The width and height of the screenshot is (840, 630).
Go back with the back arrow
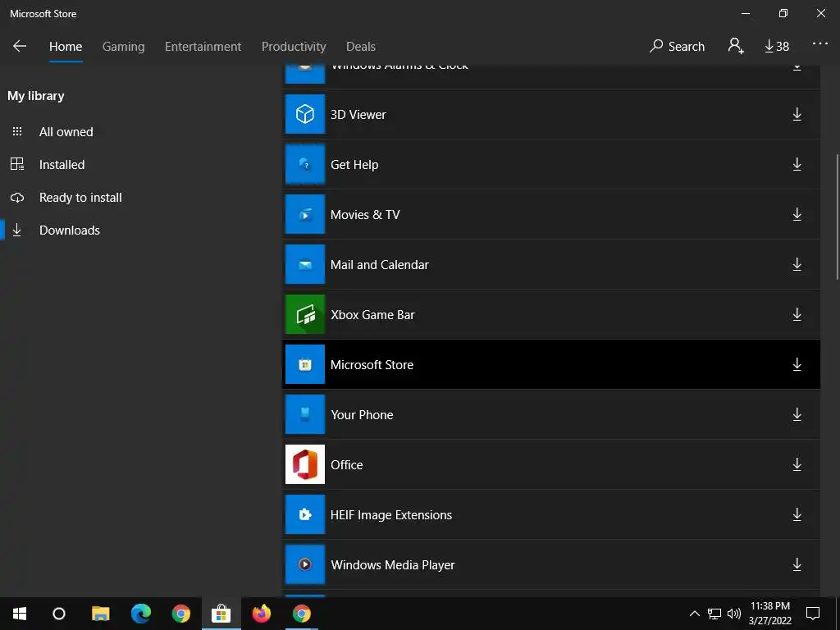click(20, 46)
